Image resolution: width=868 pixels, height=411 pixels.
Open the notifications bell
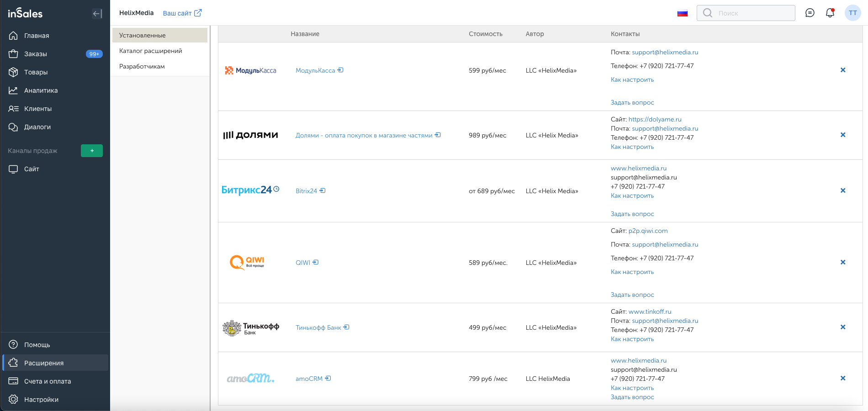point(830,13)
